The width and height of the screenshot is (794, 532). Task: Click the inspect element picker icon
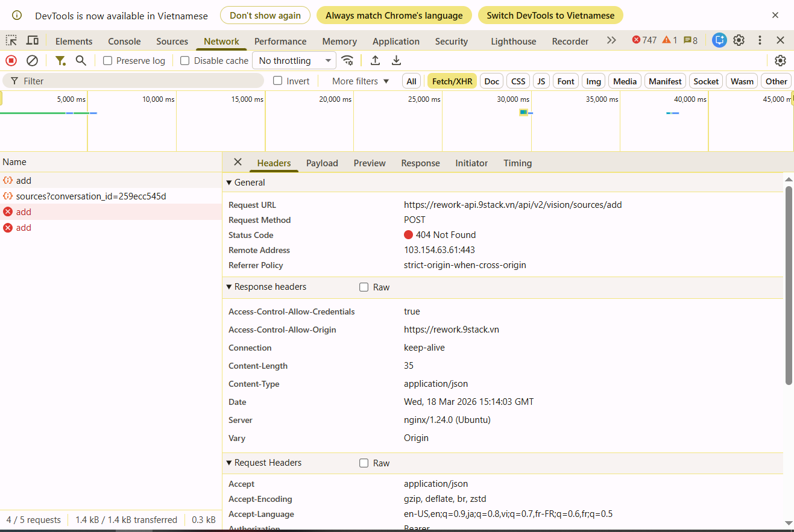click(x=11, y=40)
